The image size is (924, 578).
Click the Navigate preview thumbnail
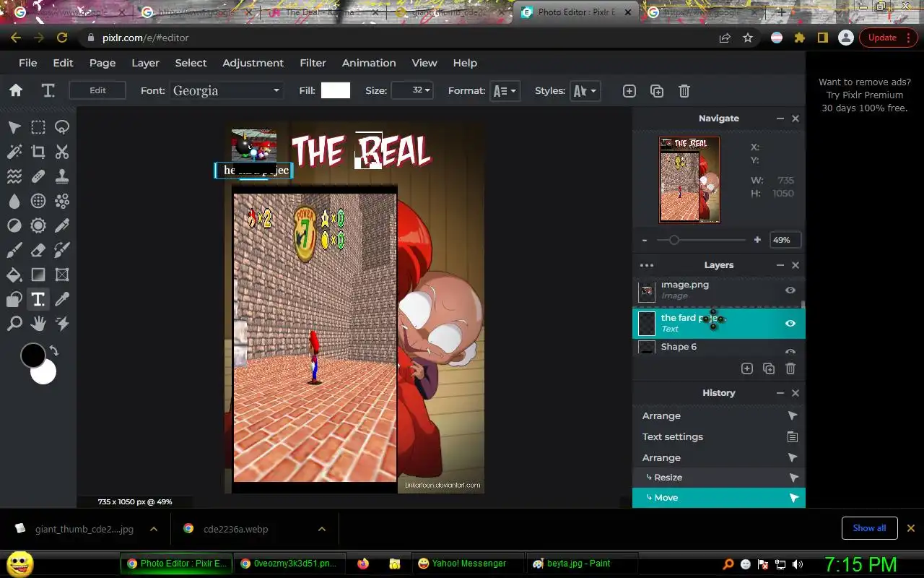tap(689, 180)
